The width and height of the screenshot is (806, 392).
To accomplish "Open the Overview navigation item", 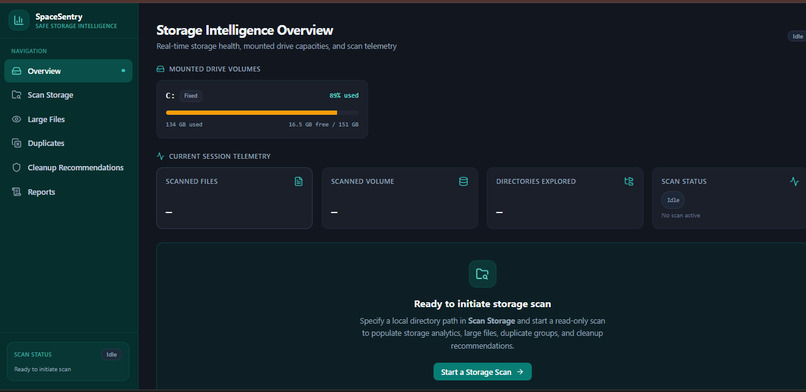I will [68, 71].
